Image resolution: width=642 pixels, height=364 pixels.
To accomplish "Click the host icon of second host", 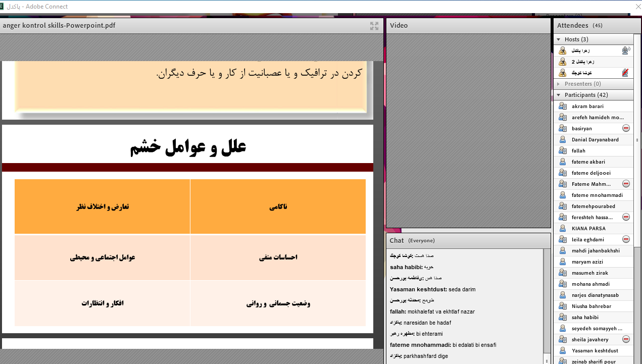I will [x=562, y=62].
